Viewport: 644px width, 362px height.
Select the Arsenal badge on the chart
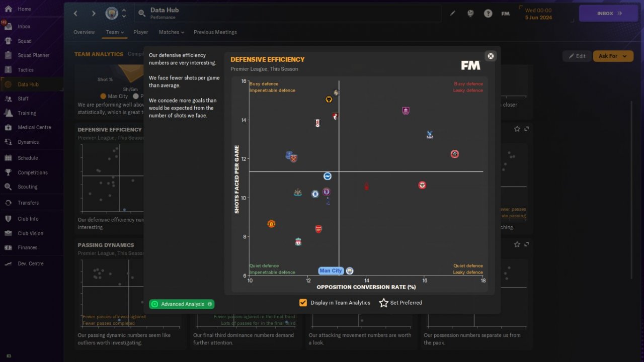coord(318,229)
